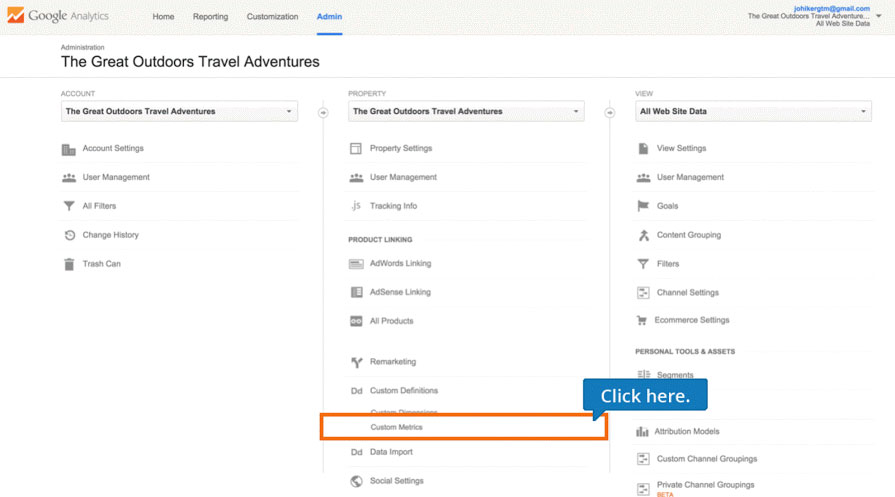Click the view User Management people icon

[x=643, y=177]
